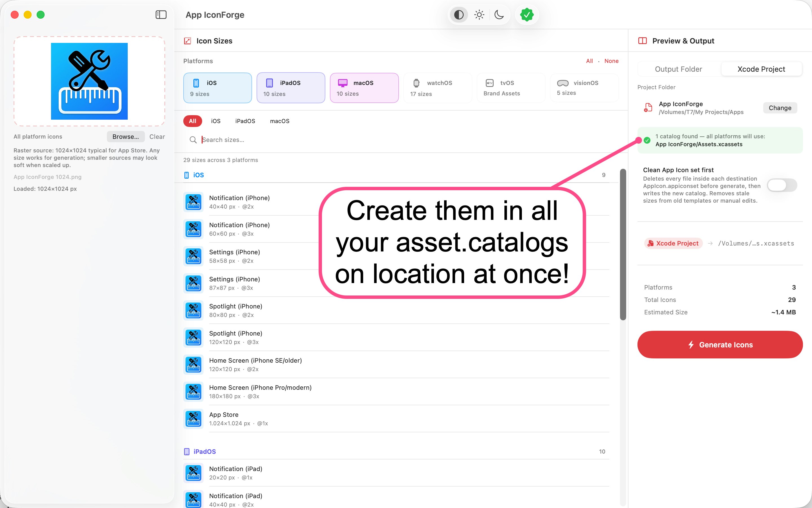Click Settings (iPhone) 58×58 icon thumbnail

pyautogui.click(x=194, y=256)
